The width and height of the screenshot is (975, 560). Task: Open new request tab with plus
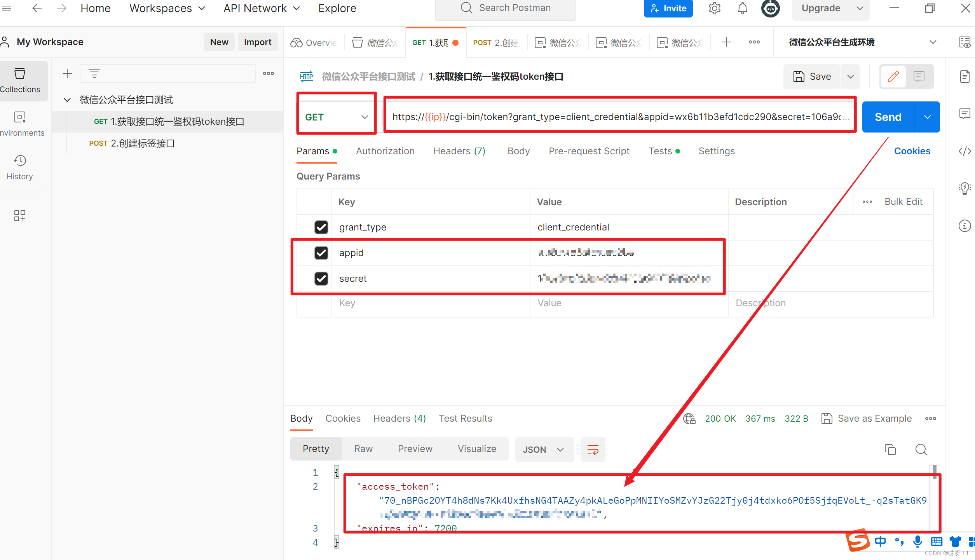tap(726, 42)
